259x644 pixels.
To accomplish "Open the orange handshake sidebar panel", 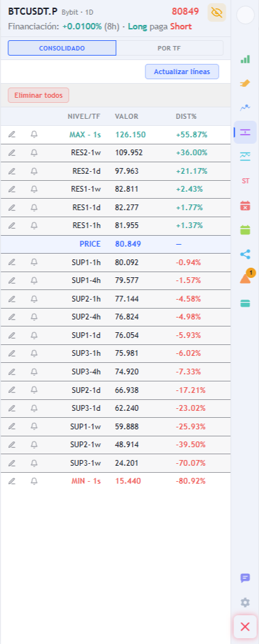I will click(245, 83).
